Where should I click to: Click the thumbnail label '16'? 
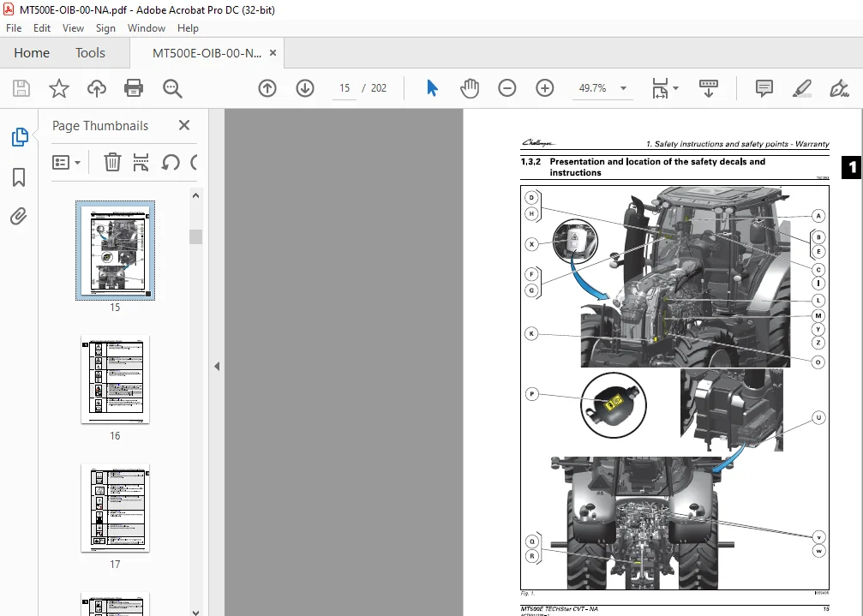115,435
